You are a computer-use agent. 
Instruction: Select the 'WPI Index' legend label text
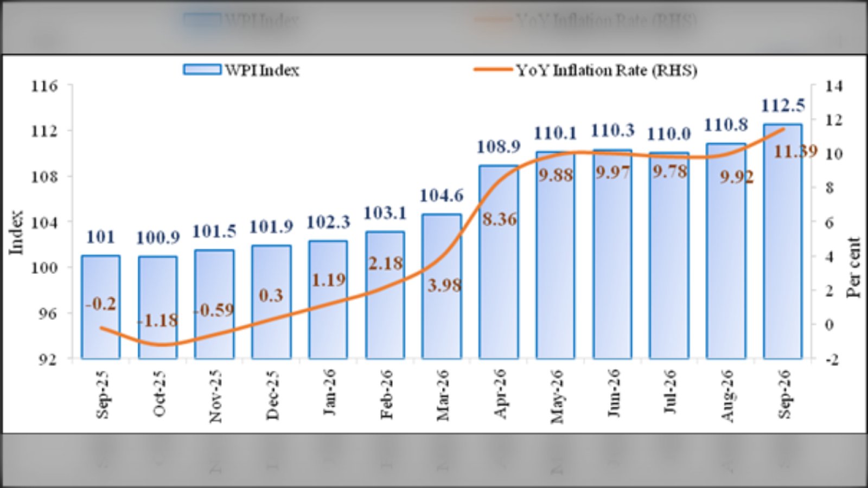point(262,70)
